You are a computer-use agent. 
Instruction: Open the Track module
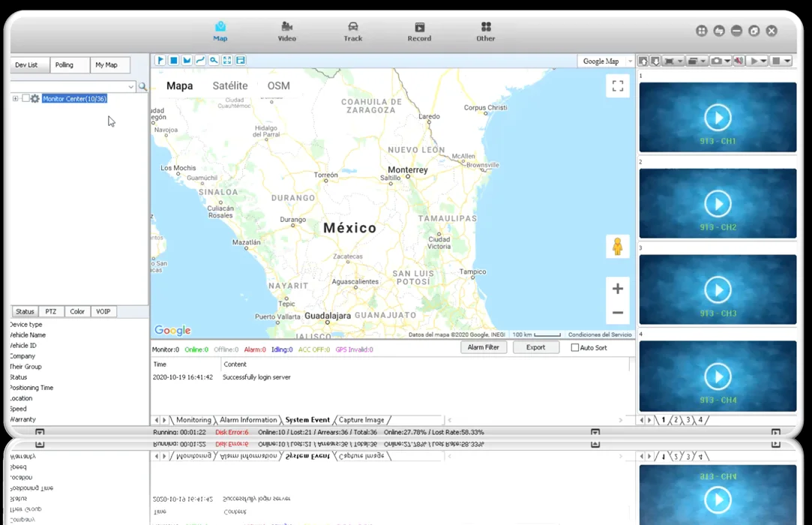point(353,31)
